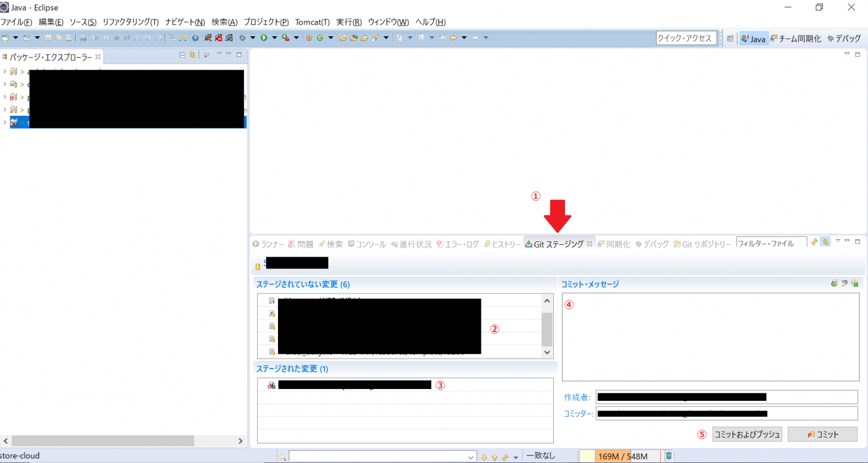Image resolution: width=868 pixels, height=463 pixels.
Task: Click inside the クイック・アクセス field
Action: point(686,37)
